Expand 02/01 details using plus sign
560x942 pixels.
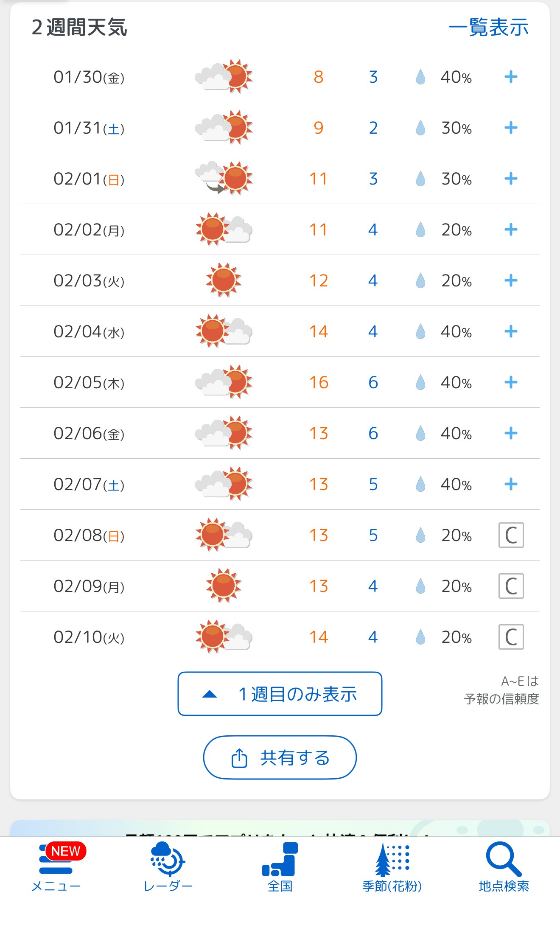(511, 179)
